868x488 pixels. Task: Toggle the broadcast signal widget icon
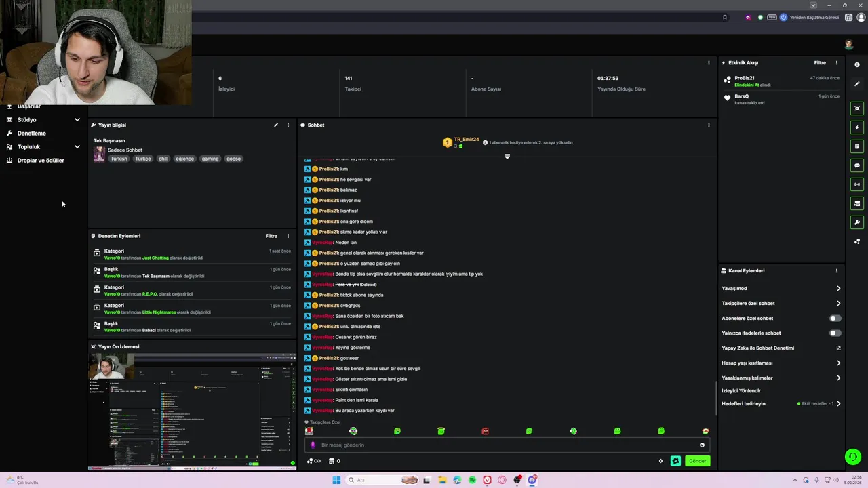[x=857, y=184]
